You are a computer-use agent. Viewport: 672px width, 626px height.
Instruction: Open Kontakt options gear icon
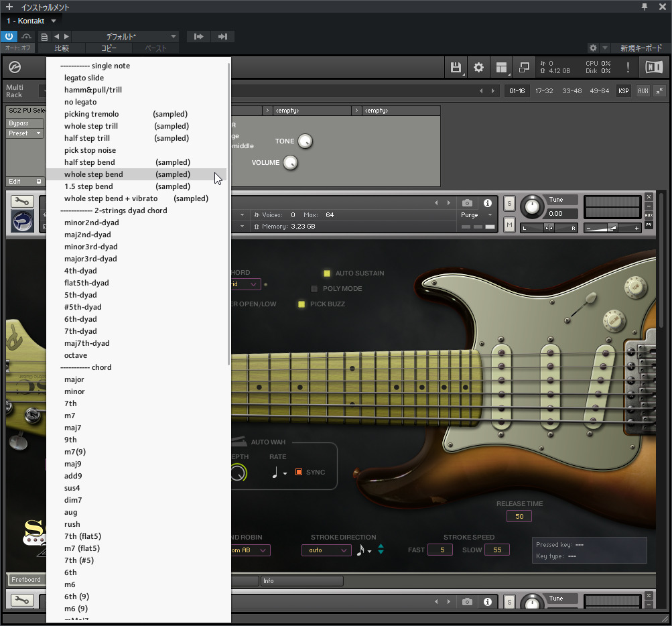[478, 67]
